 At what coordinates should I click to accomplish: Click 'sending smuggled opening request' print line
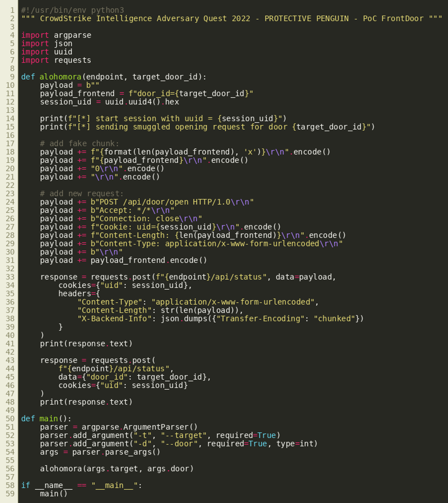[207, 127]
